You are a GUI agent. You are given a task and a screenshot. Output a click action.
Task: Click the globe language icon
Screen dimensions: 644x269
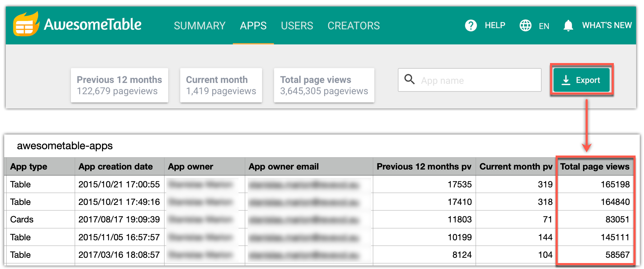coord(525,26)
